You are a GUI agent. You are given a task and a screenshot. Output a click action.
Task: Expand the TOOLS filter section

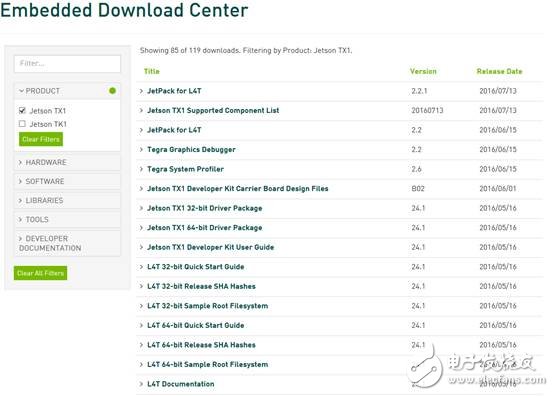click(x=67, y=219)
